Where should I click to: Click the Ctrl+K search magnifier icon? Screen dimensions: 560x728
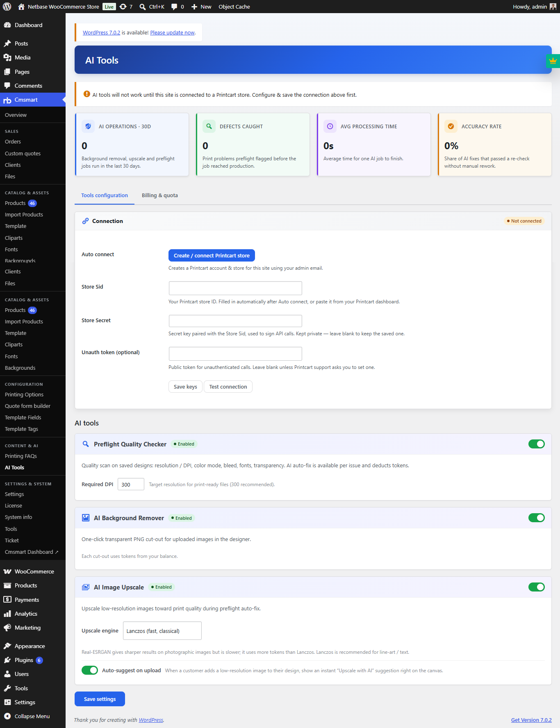pyautogui.click(x=142, y=7)
